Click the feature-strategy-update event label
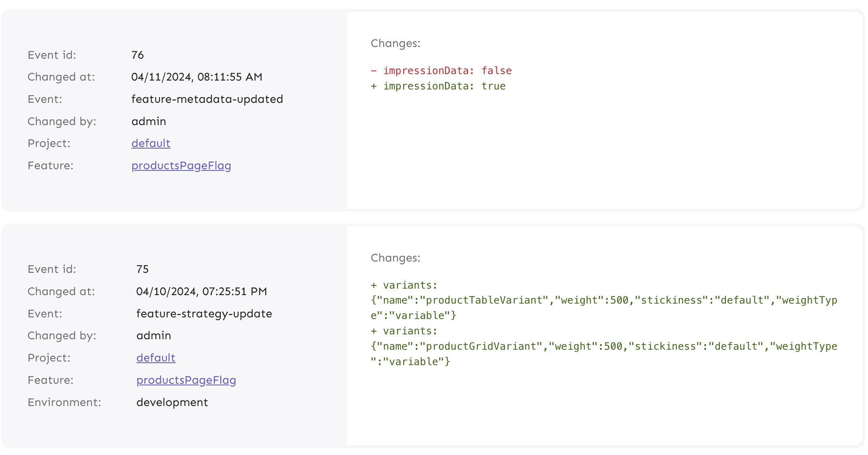Viewport: 868px width, 455px height. [204, 313]
